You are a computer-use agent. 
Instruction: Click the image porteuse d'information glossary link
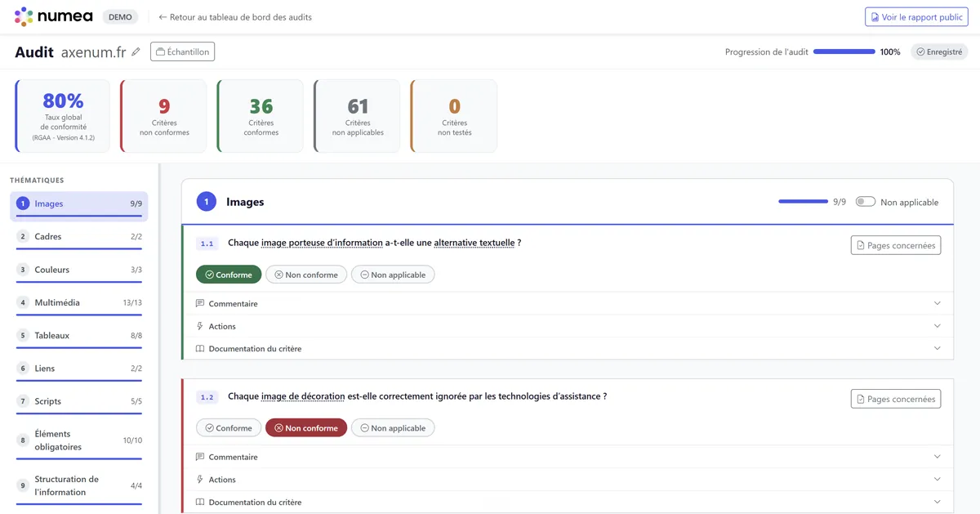click(322, 243)
